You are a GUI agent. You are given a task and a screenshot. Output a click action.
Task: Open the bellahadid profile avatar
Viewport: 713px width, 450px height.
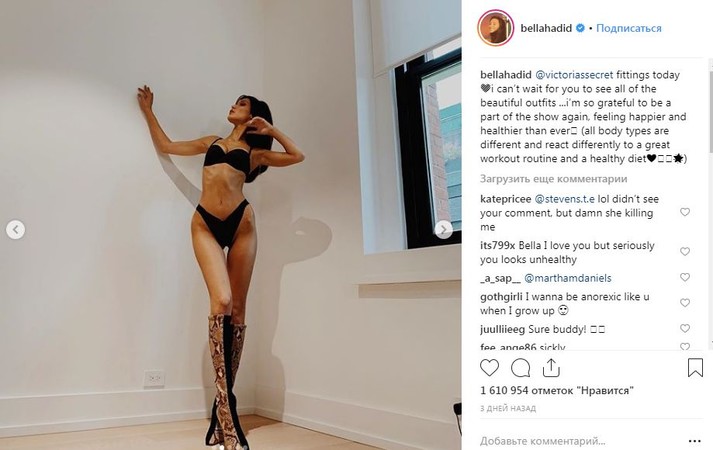[x=496, y=27]
